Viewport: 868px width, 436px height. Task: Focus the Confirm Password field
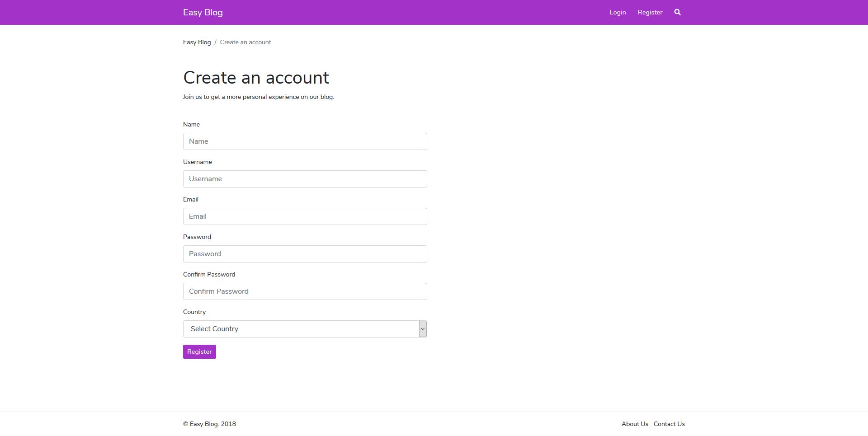[x=305, y=291]
